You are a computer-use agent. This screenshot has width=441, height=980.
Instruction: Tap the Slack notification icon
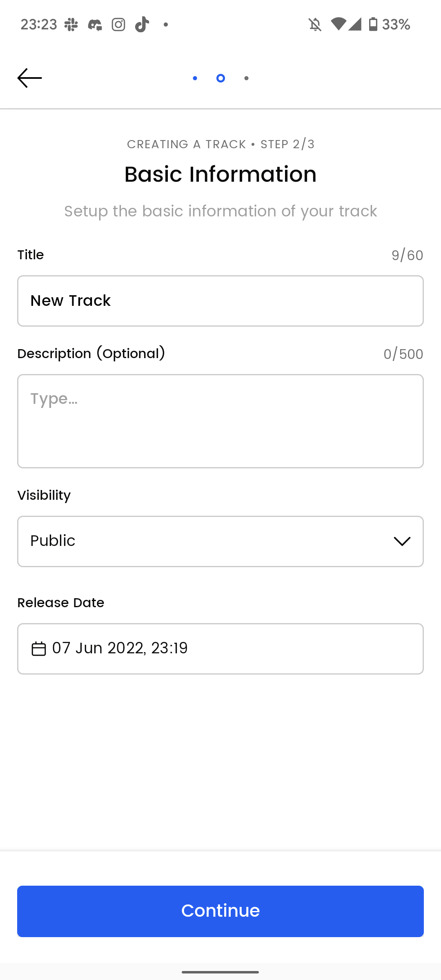[x=71, y=24]
